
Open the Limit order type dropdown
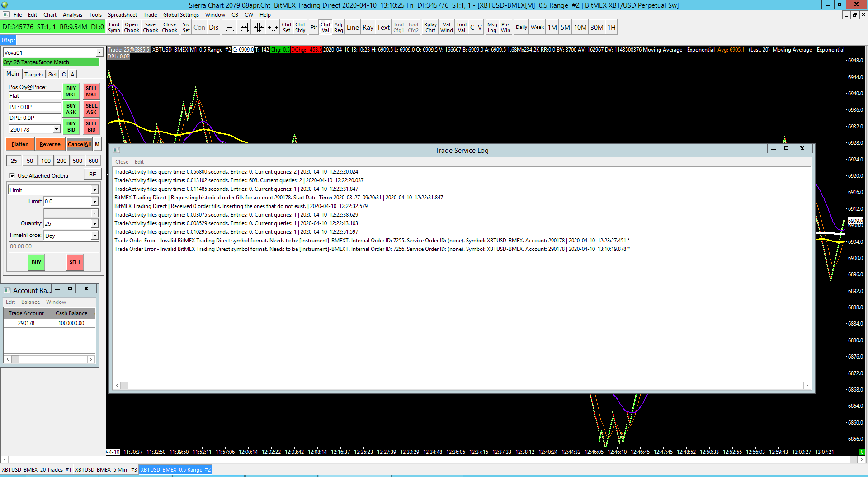pyautogui.click(x=94, y=190)
